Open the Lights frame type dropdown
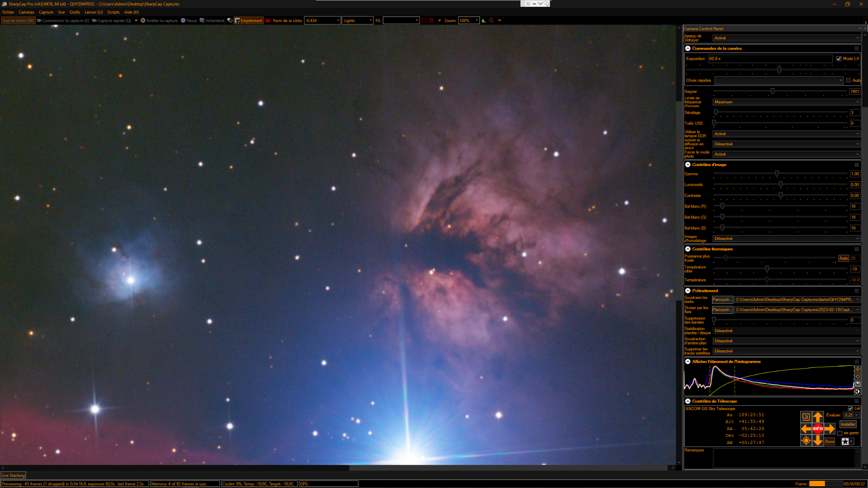 [358, 20]
